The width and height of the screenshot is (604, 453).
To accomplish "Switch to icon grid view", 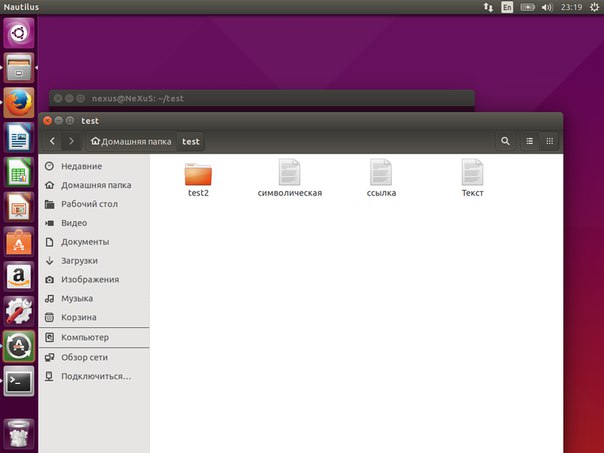I will coord(549,141).
